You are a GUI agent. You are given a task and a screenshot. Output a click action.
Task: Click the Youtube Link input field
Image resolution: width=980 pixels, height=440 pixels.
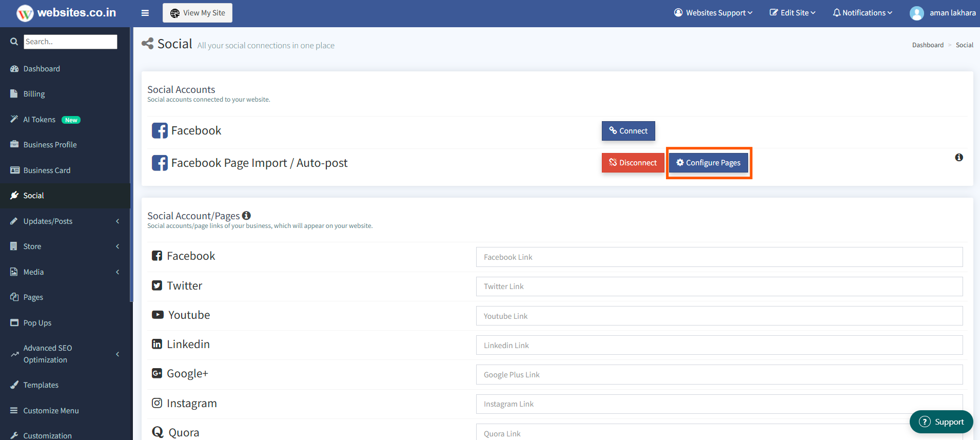click(x=719, y=316)
